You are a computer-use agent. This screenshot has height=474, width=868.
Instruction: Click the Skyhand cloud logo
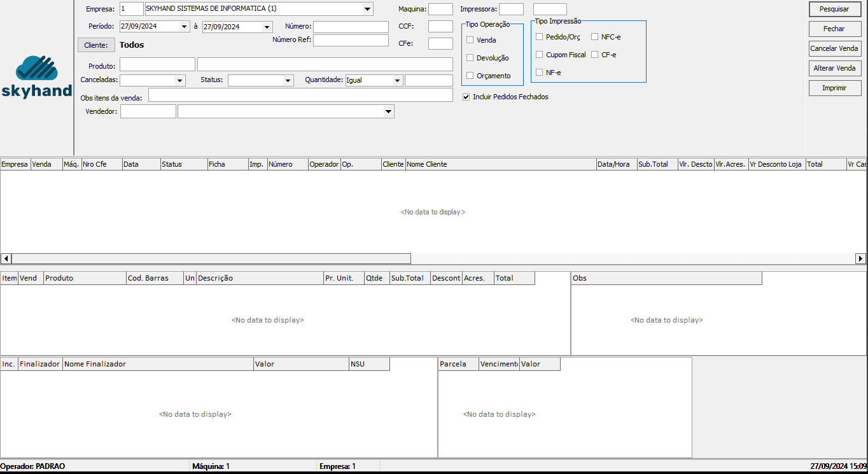point(36,76)
